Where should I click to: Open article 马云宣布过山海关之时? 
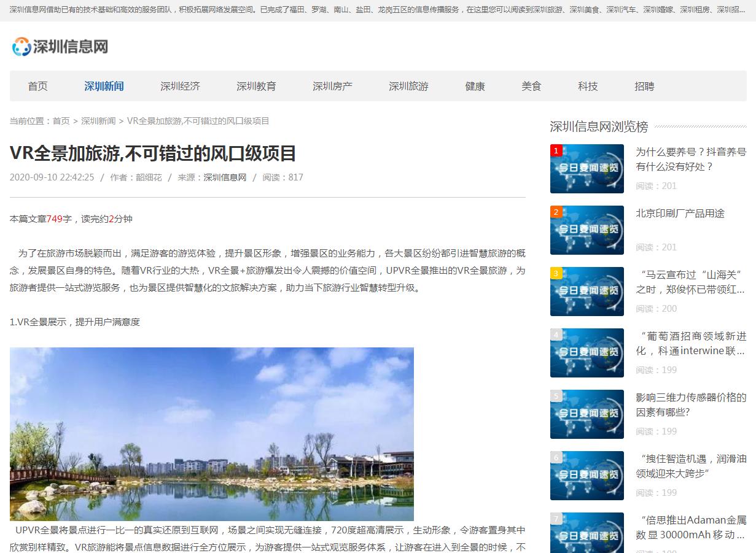(x=691, y=282)
